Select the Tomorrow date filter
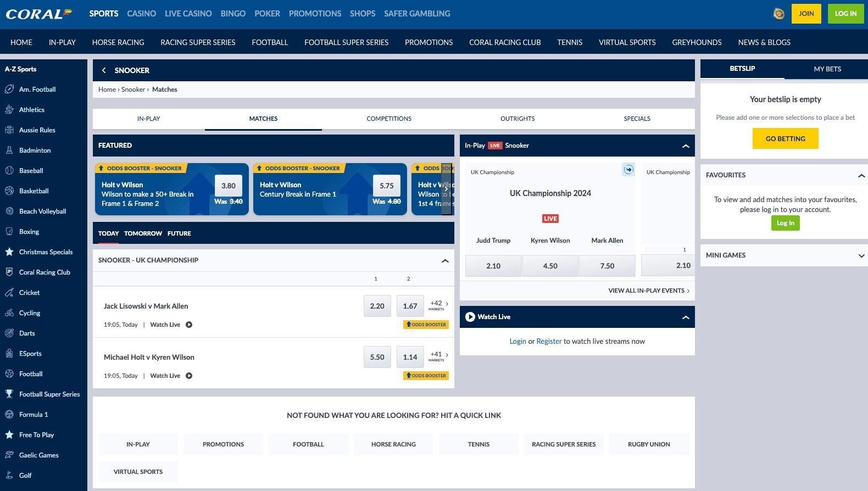The height and width of the screenshot is (491, 868). pos(143,233)
